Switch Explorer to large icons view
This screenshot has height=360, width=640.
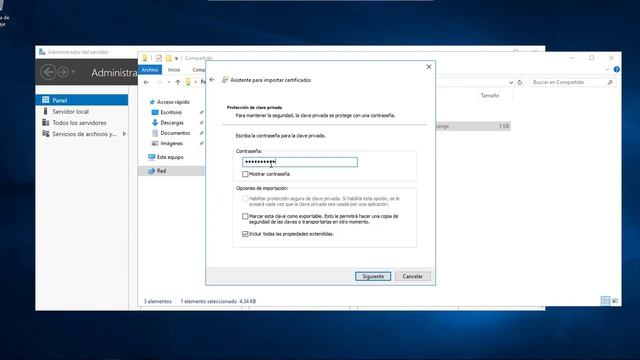click(x=615, y=301)
